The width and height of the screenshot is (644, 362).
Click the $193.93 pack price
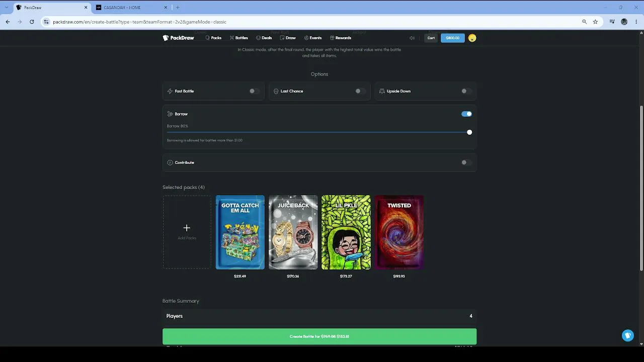[x=399, y=276]
